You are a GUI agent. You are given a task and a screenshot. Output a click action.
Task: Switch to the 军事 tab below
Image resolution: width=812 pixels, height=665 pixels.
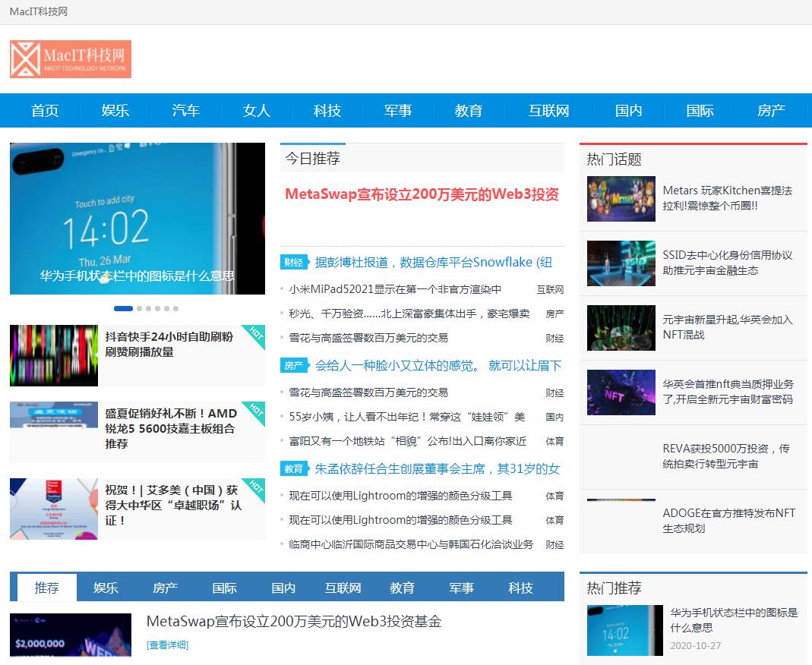coord(461,588)
